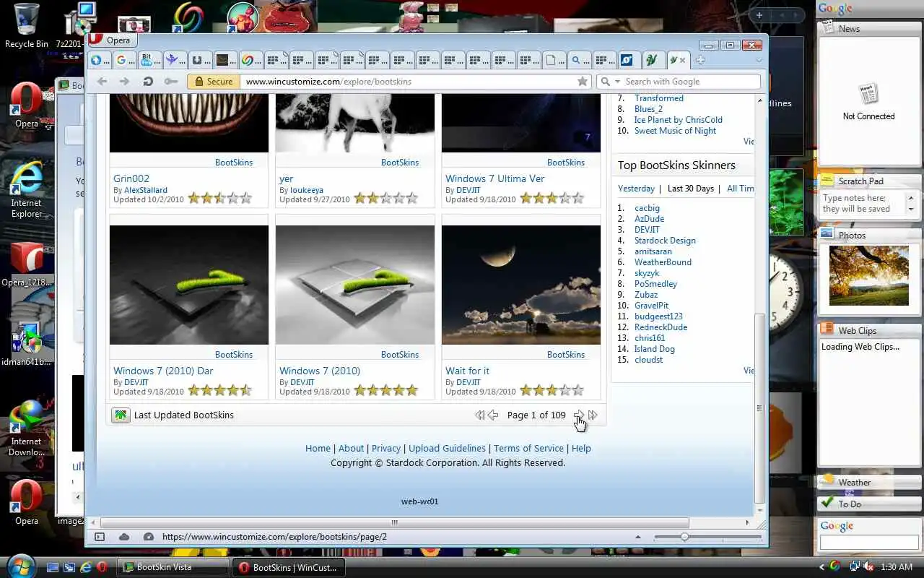Click the vertical page scrollbar
The height and width of the screenshot is (578, 924).
759,407
